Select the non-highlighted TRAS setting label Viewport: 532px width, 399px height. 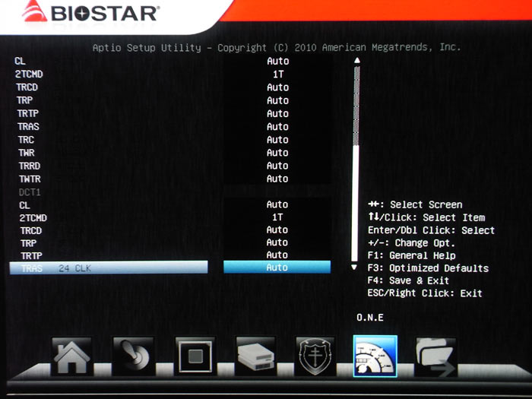click(x=29, y=127)
